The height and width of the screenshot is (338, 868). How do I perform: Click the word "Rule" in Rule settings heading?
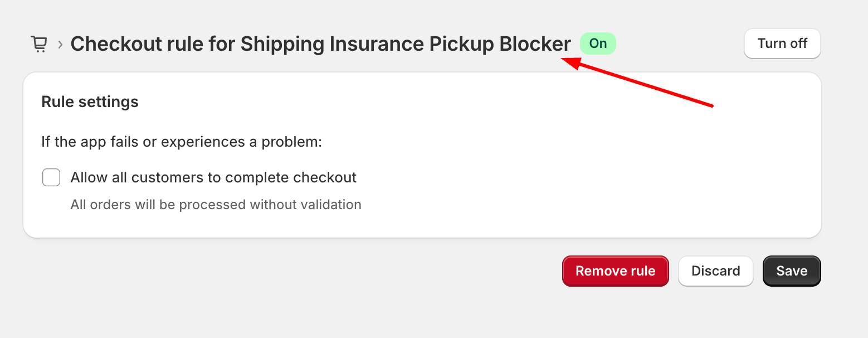pyautogui.click(x=58, y=102)
